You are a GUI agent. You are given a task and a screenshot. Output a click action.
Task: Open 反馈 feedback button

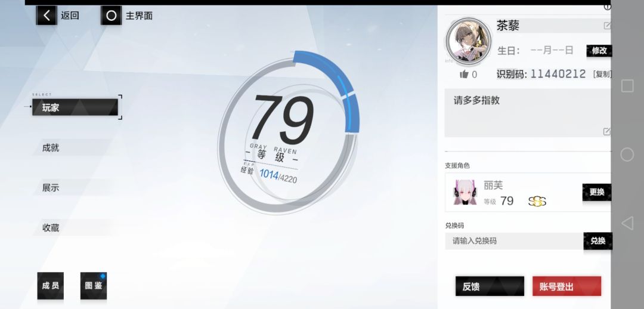(490, 286)
